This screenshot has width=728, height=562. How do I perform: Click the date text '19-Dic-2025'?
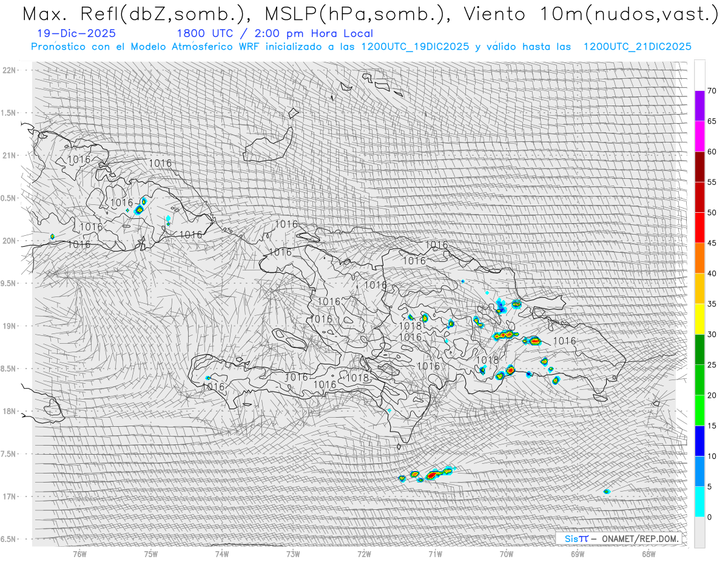click(76, 33)
